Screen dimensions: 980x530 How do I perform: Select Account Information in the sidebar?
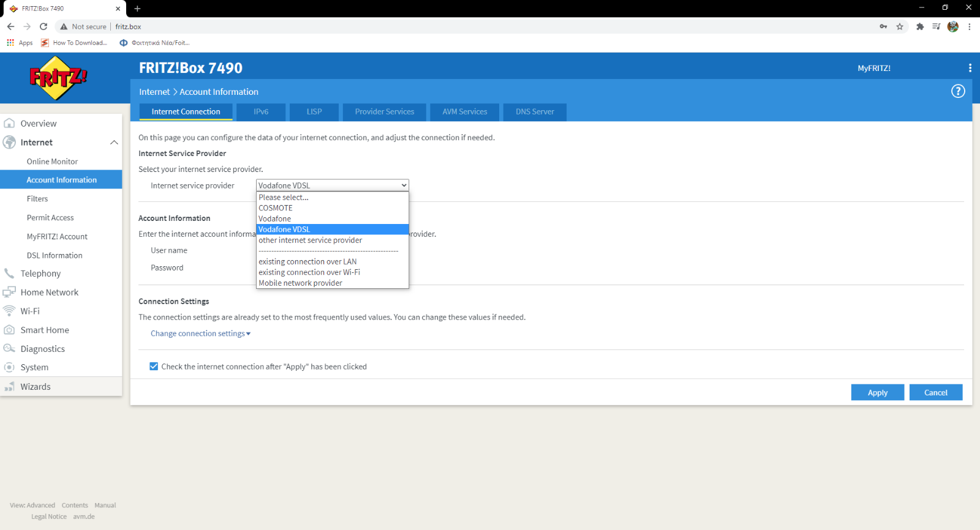point(61,180)
